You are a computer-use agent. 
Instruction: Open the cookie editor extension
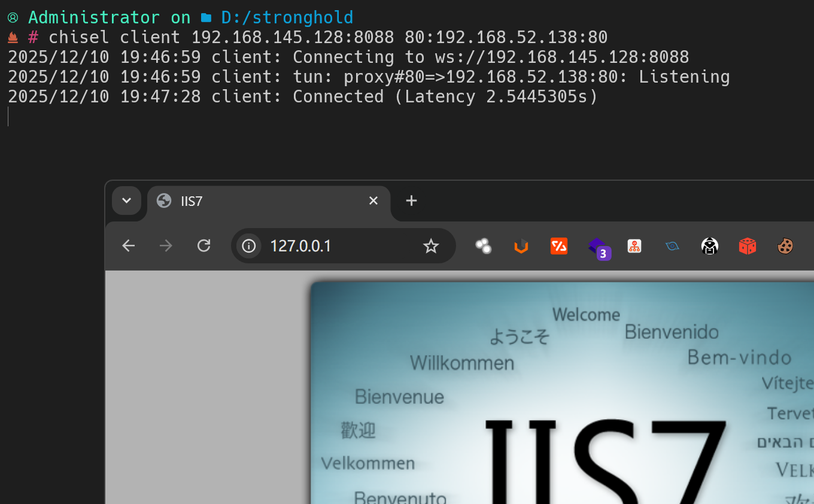point(785,246)
